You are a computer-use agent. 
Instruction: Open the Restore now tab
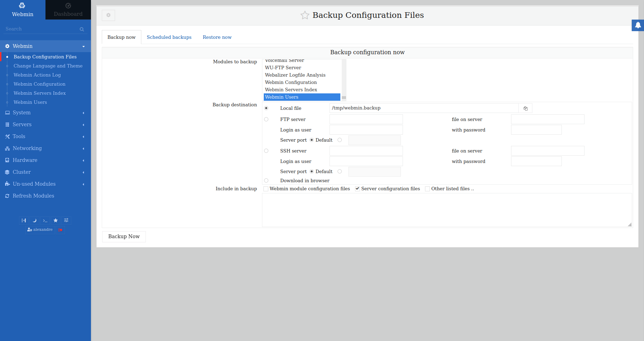(x=217, y=37)
